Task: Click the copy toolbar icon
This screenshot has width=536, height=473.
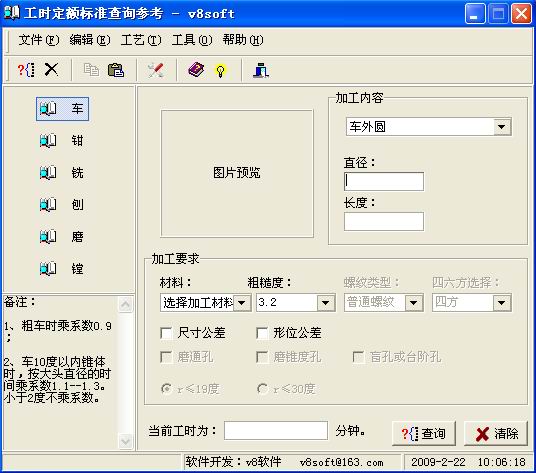Action: [91, 70]
